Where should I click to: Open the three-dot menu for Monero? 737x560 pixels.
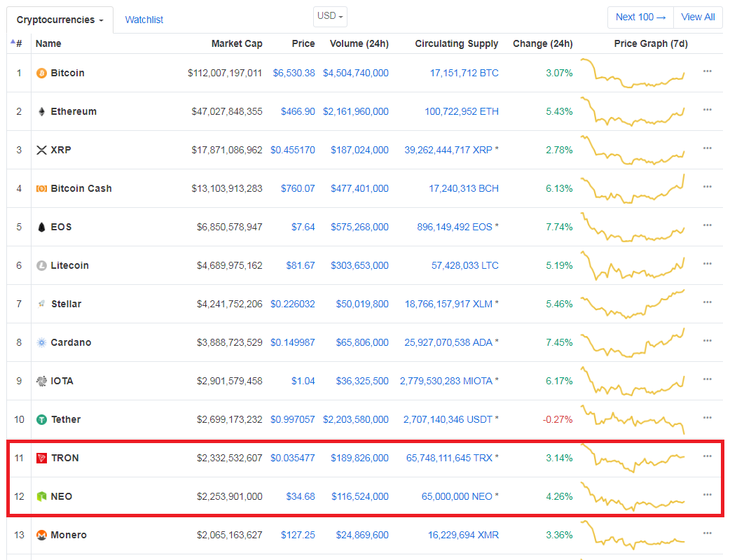(x=708, y=533)
